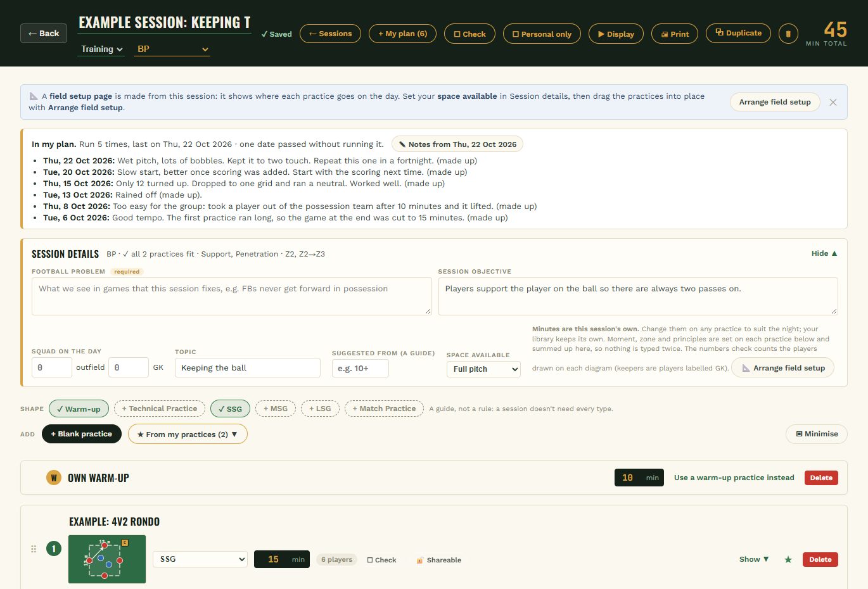Return to Sessions list
This screenshot has width=868, height=589.
coord(330,34)
